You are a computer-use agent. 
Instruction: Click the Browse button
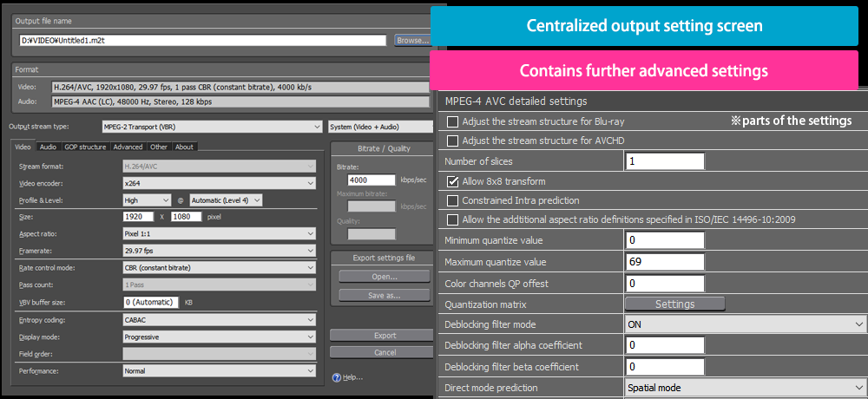pyautogui.click(x=412, y=41)
